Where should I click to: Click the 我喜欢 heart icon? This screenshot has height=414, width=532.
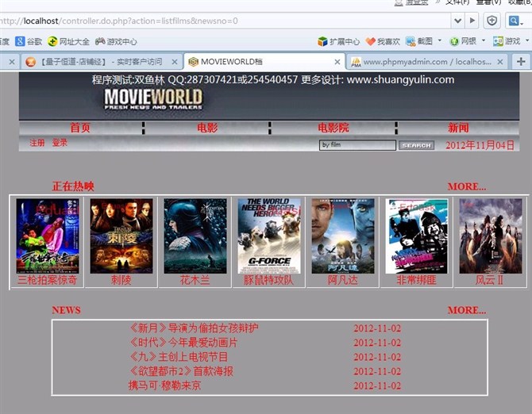click(x=383, y=41)
